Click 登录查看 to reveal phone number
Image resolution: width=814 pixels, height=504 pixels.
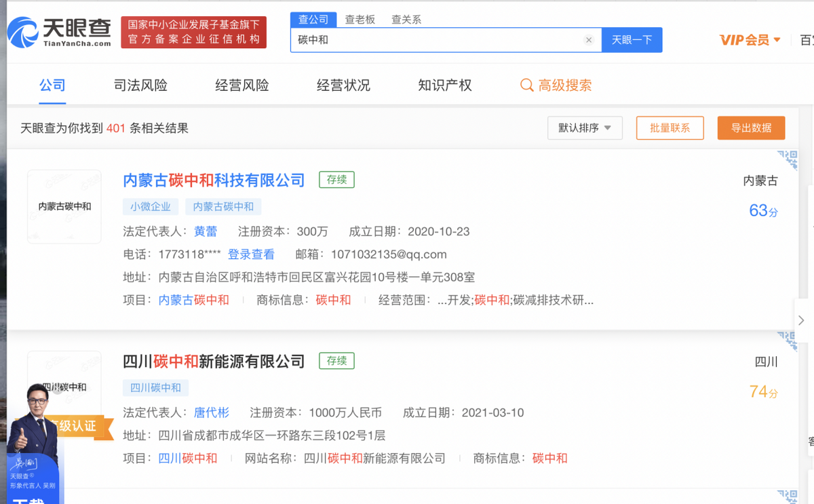[251, 254]
